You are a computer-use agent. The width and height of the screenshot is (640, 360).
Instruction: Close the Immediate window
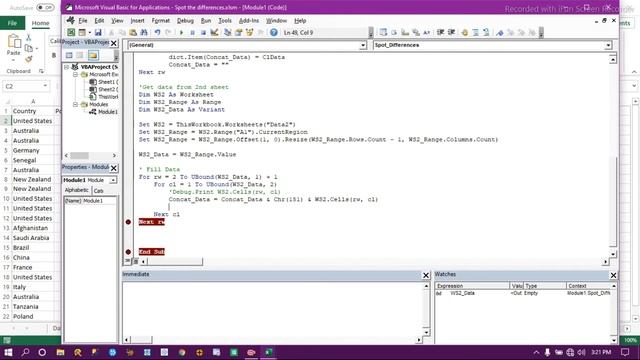pos(426,275)
